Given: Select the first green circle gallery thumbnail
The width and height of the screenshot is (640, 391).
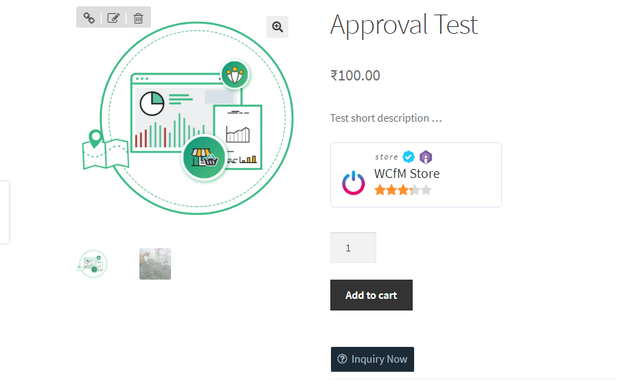Looking at the screenshot, I should pyautogui.click(x=93, y=264).
